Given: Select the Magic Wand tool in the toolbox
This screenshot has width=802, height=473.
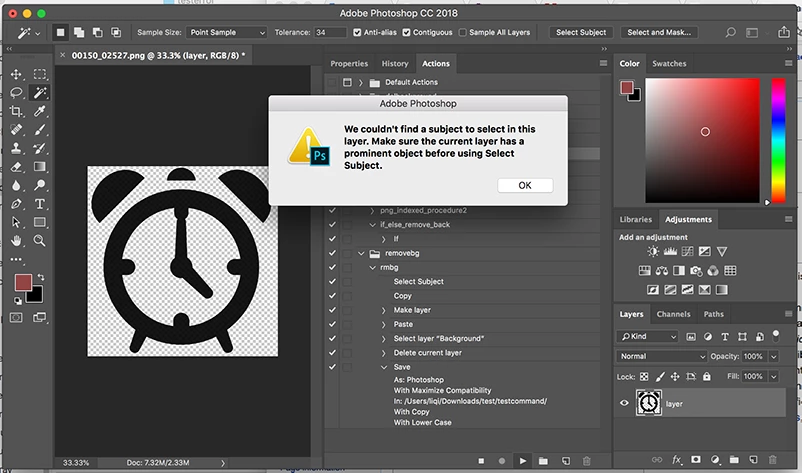Looking at the screenshot, I should pos(39,93).
